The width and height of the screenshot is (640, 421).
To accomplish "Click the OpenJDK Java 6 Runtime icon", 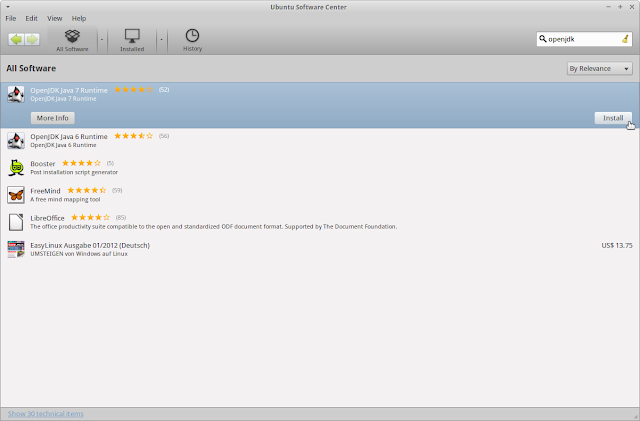I will click(x=16, y=140).
